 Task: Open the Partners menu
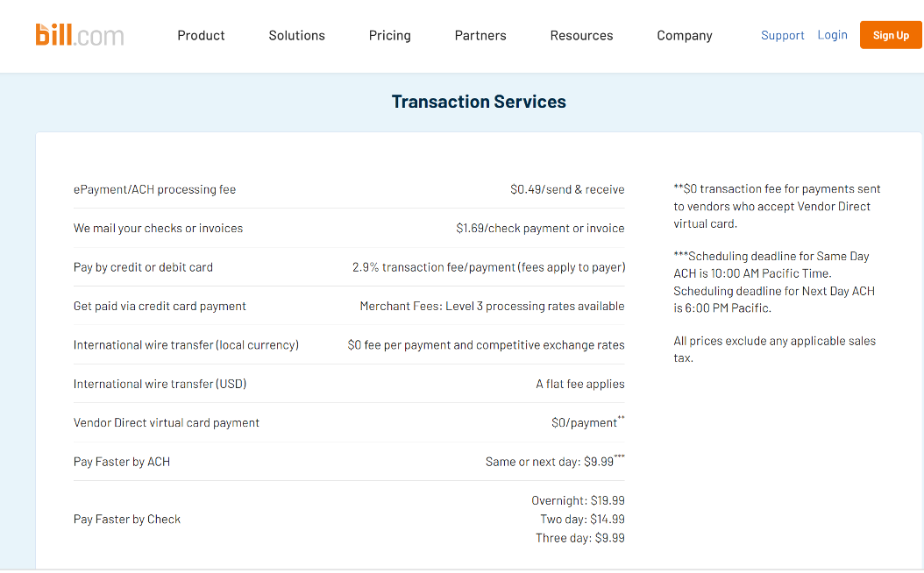click(480, 35)
